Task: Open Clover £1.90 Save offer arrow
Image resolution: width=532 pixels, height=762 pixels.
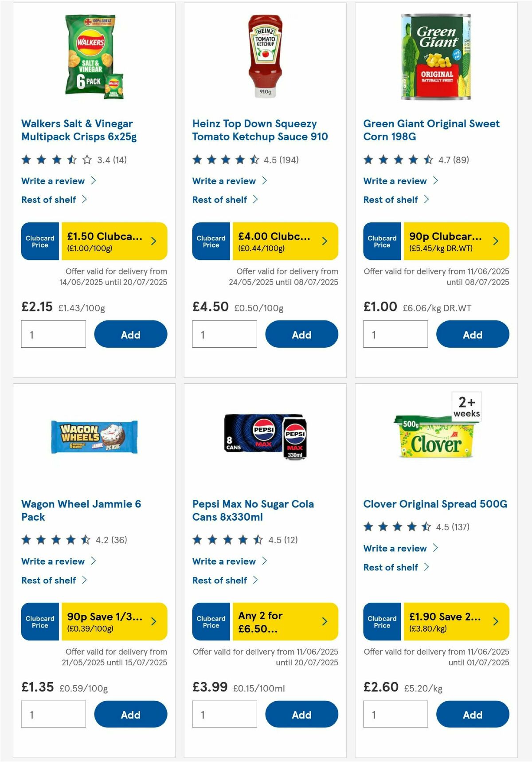Action: [x=495, y=622]
